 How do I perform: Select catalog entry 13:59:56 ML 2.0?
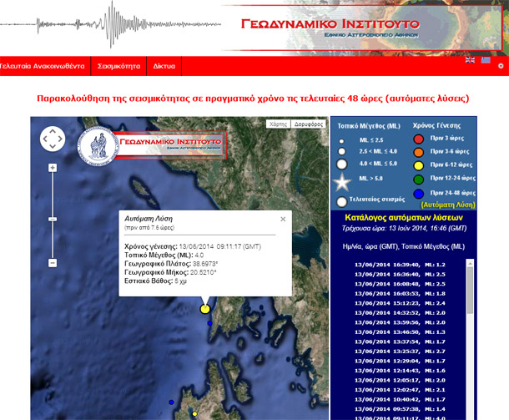point(400,322)
